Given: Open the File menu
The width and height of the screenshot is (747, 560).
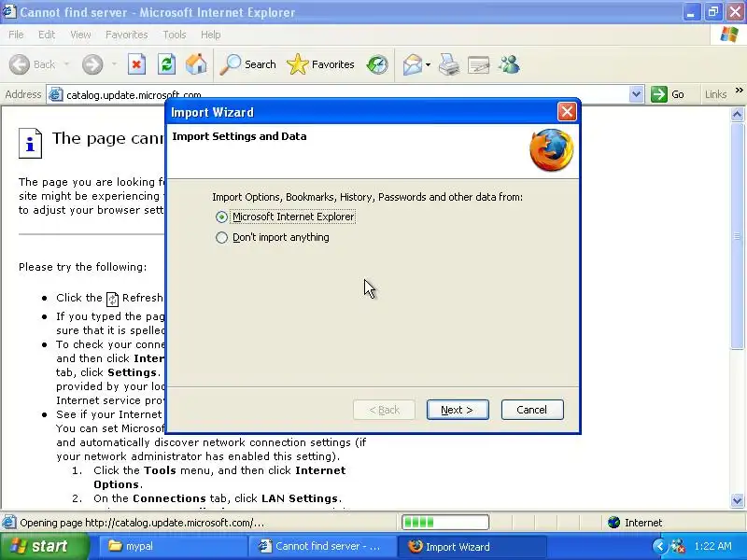Looking at the screenshot, I should point(16,35).
